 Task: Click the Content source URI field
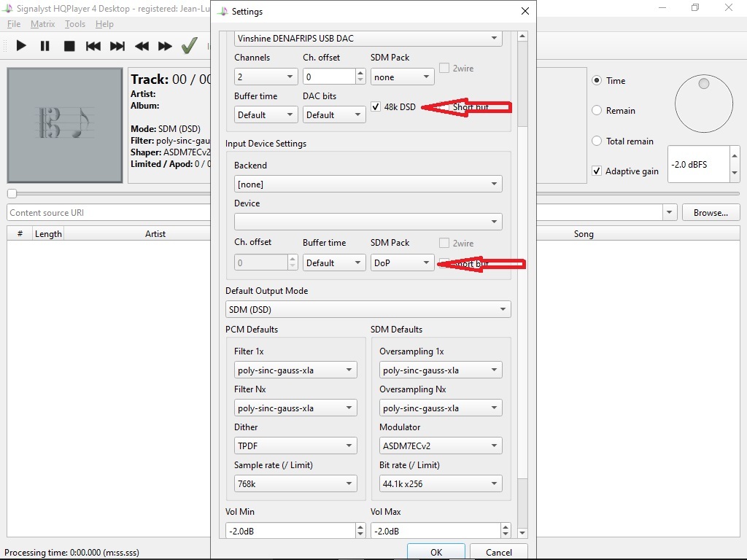click(x=109, y=212)
